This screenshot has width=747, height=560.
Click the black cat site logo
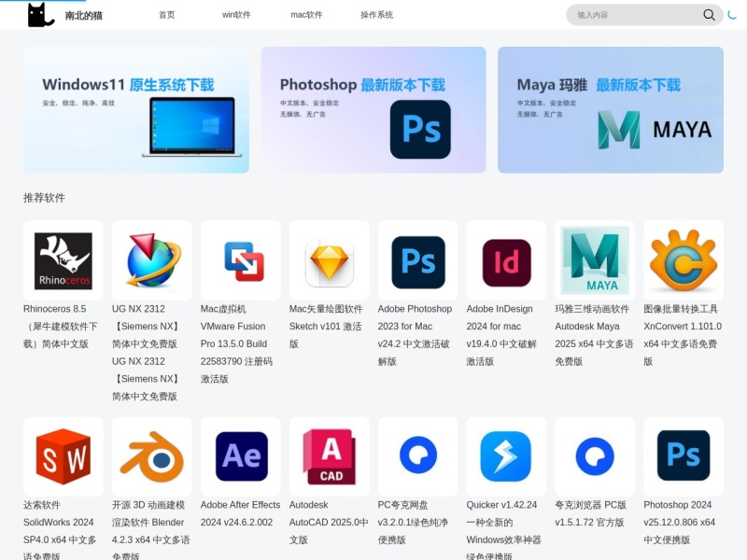pyautogui.click(x=41, y=15)
